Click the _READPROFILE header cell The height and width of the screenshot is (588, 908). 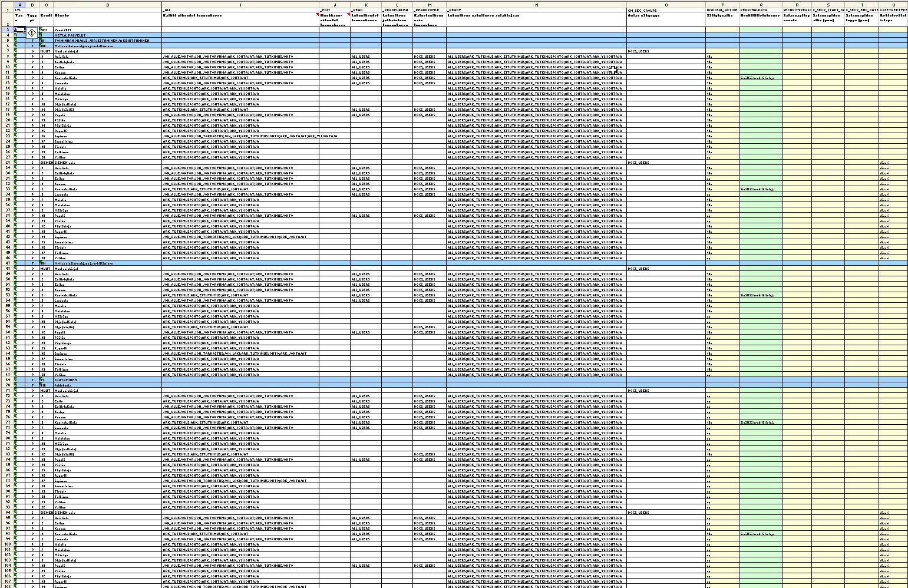(x=430, y=11)
